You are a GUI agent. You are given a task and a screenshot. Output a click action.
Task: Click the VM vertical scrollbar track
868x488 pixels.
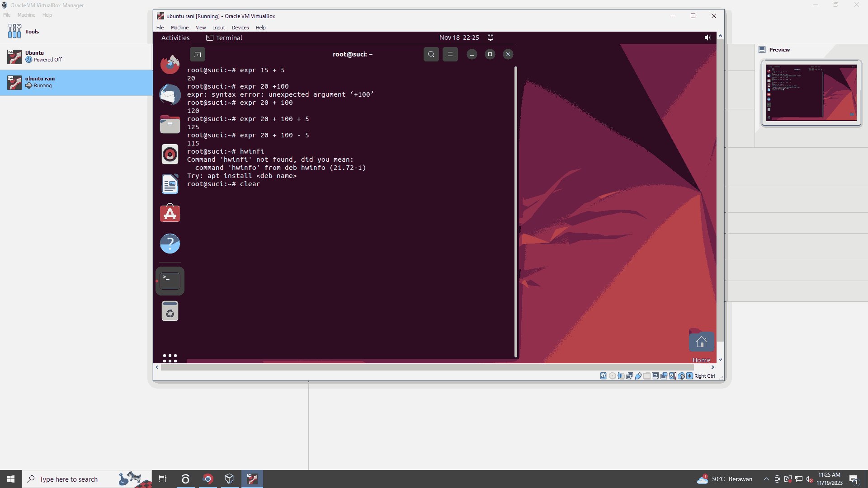720,190
